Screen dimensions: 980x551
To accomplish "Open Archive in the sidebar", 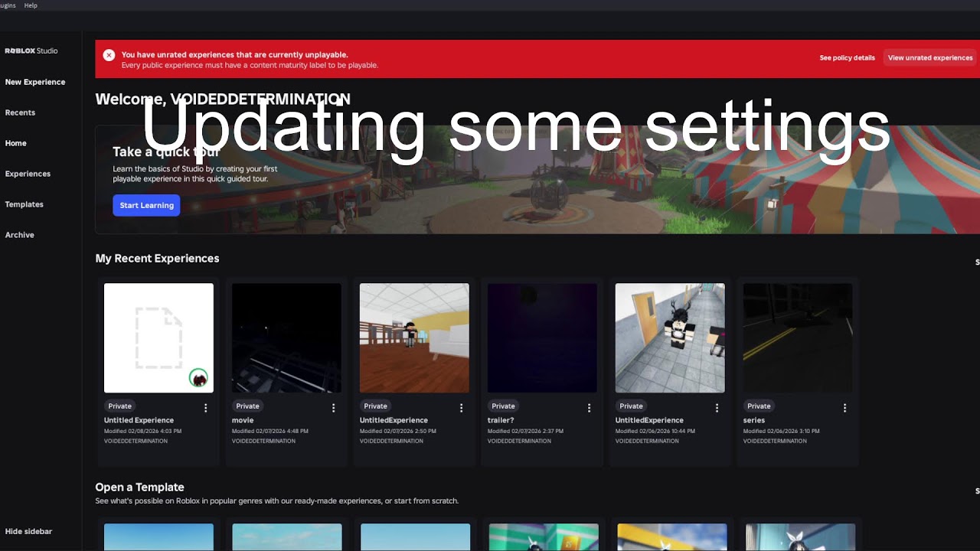I will (19, 235).
